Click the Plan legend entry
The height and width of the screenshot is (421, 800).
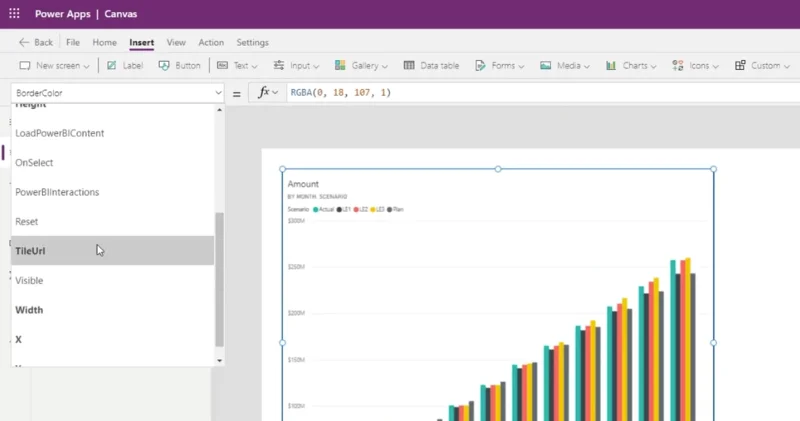(x=395, y=210)
